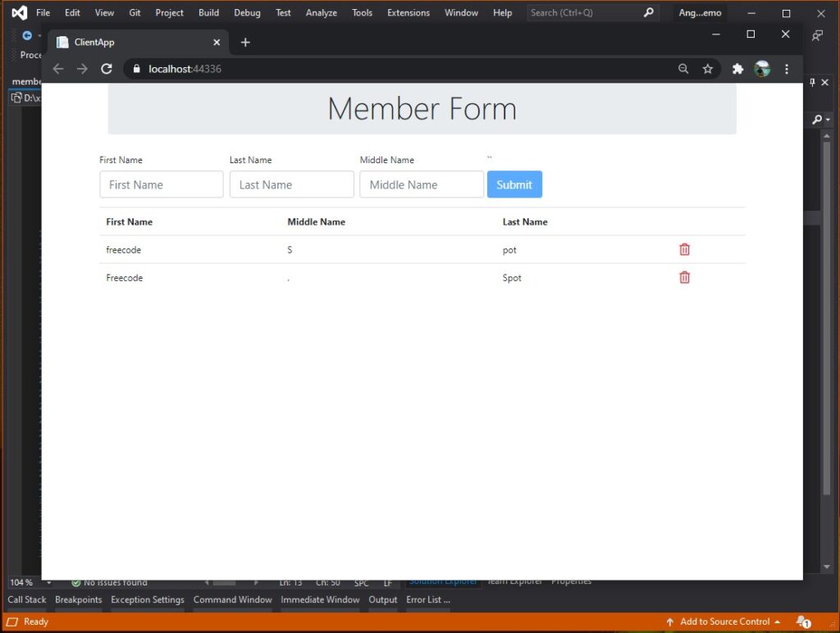Go back in browser history

pyautogui.click(x=58, y=69)
